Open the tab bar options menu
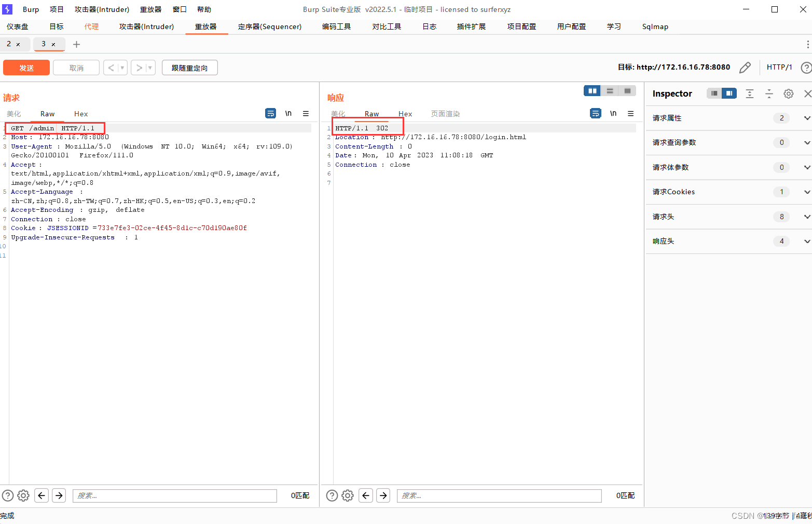The height and width of the screenshot is (524, 812). click(807, 45)
